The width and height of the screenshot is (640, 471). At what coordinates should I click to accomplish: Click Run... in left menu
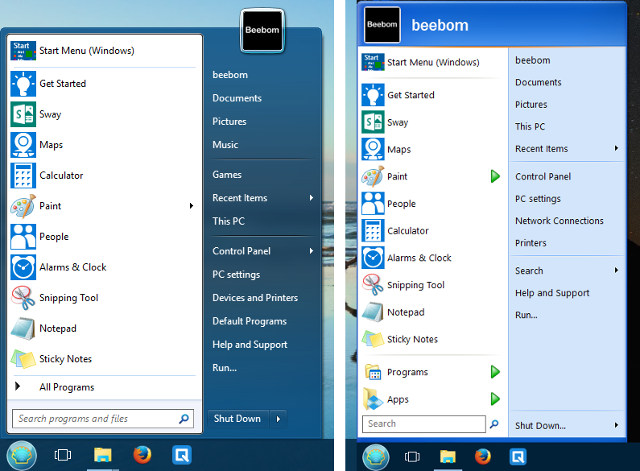[x=224, y=368]
